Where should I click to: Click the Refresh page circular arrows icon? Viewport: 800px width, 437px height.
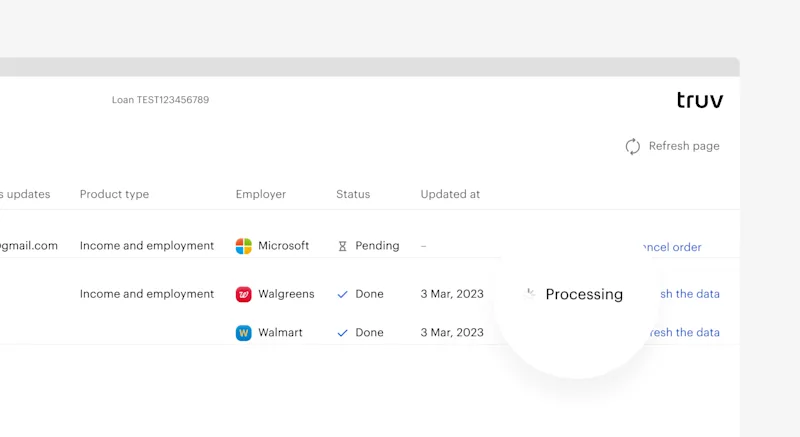[633, 146]
